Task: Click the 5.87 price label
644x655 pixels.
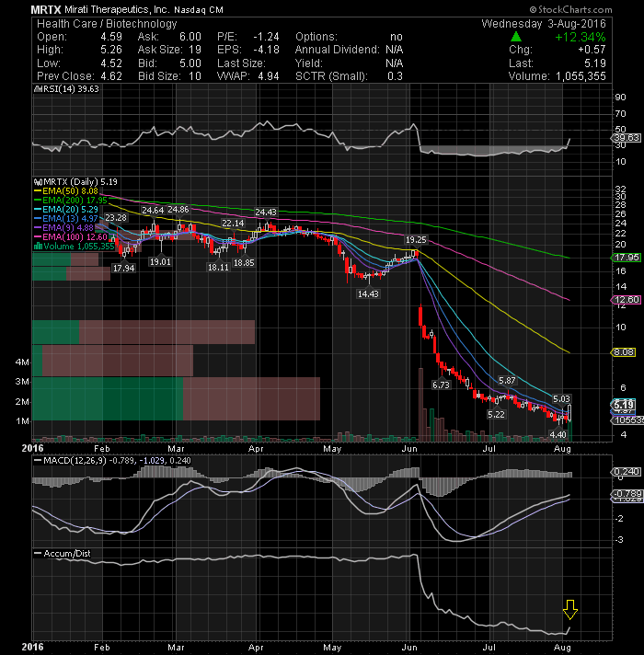Action: pos(507,381)
